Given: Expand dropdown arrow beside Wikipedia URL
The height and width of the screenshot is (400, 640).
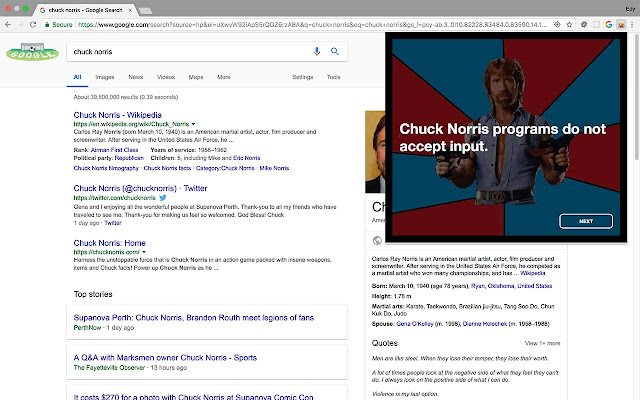Looking at the screenshot, I should click(x=193, y=124).
